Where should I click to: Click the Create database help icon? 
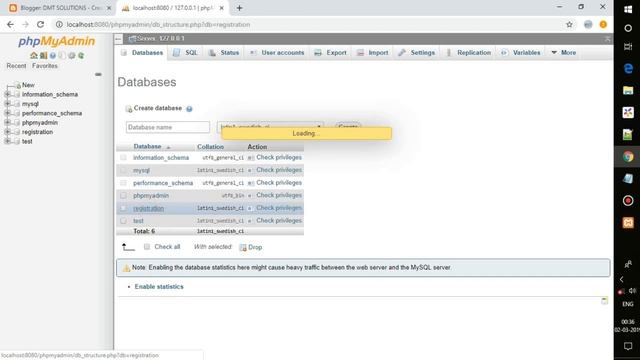[189, 109]
